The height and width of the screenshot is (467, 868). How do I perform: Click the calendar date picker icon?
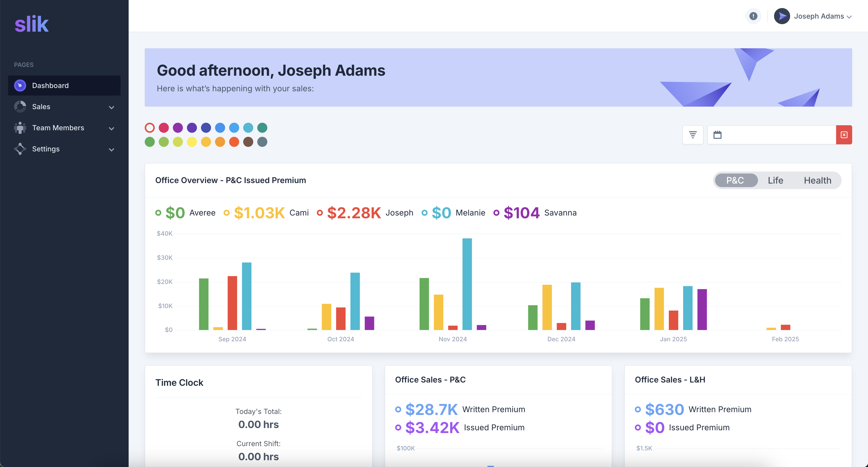(x=717, y=135)
